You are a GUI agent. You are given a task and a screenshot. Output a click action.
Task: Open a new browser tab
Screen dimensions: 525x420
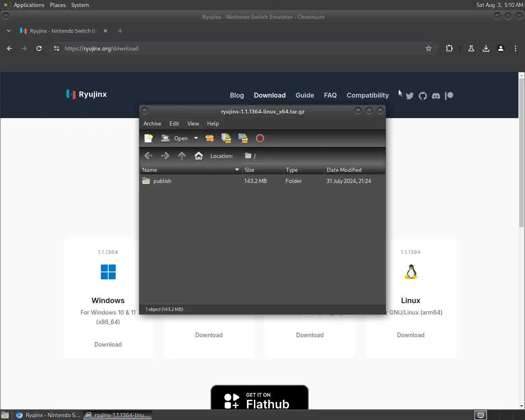(x=120, y=31)
